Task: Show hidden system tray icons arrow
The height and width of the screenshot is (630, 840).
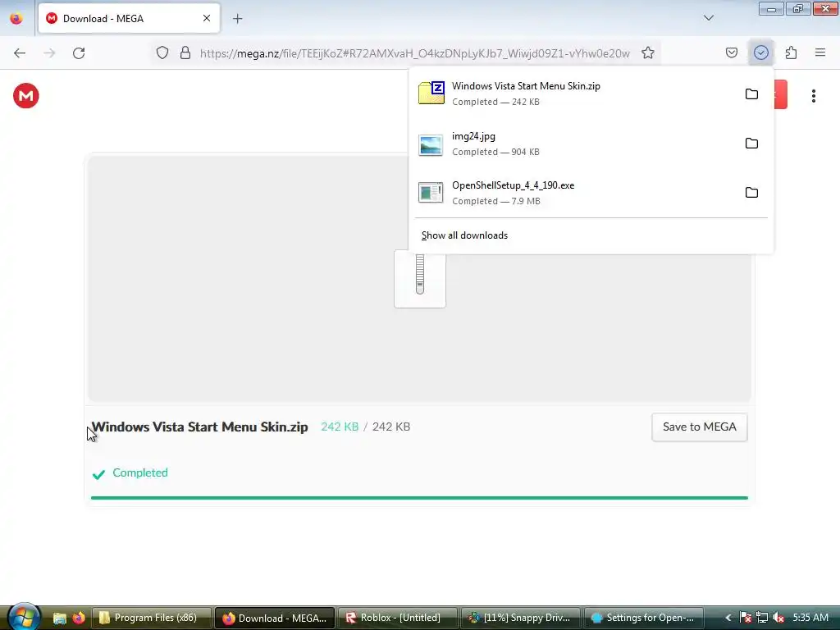Action: [x=728, y=619]
